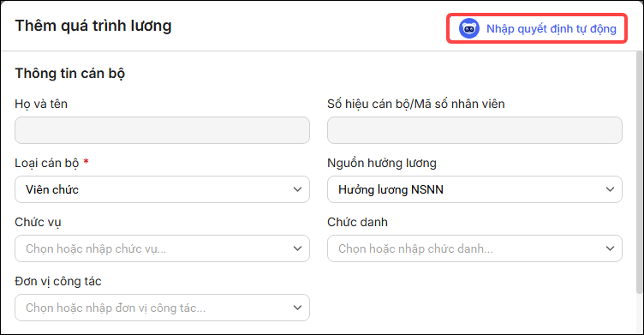Click the 'Chức vụ' label
This screenshot has width=644, height=335.
tap(38, 223)
